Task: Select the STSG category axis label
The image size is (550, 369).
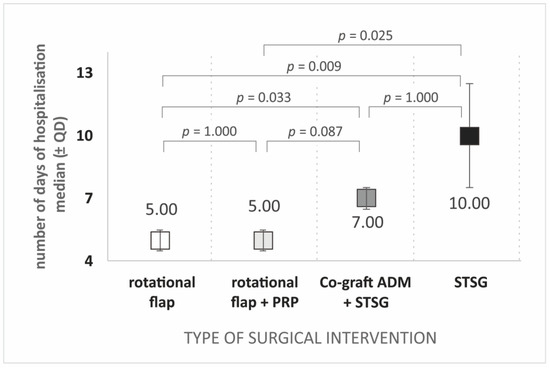Action: 471,282
